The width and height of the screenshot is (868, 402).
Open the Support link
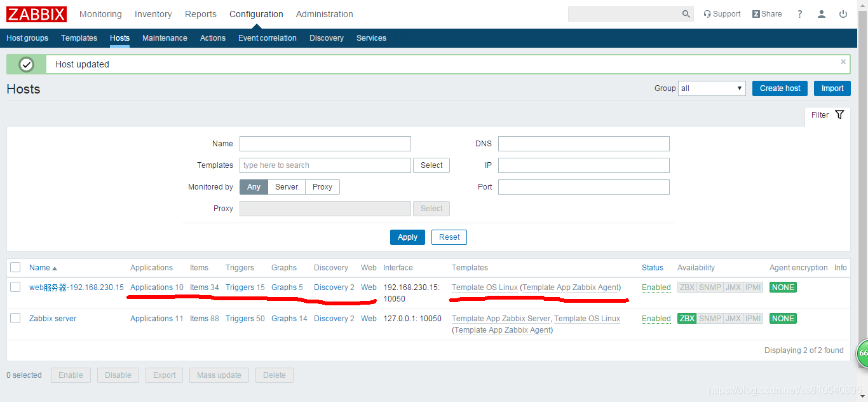(x=722, y=14)
